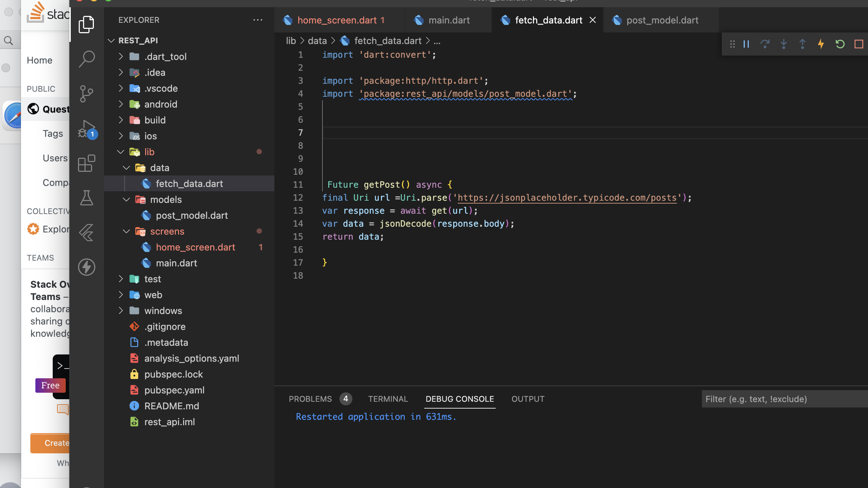Screen dimensions: 868x488
Task: Click the debug Step Out icon
Action: [x=802, y=44]
